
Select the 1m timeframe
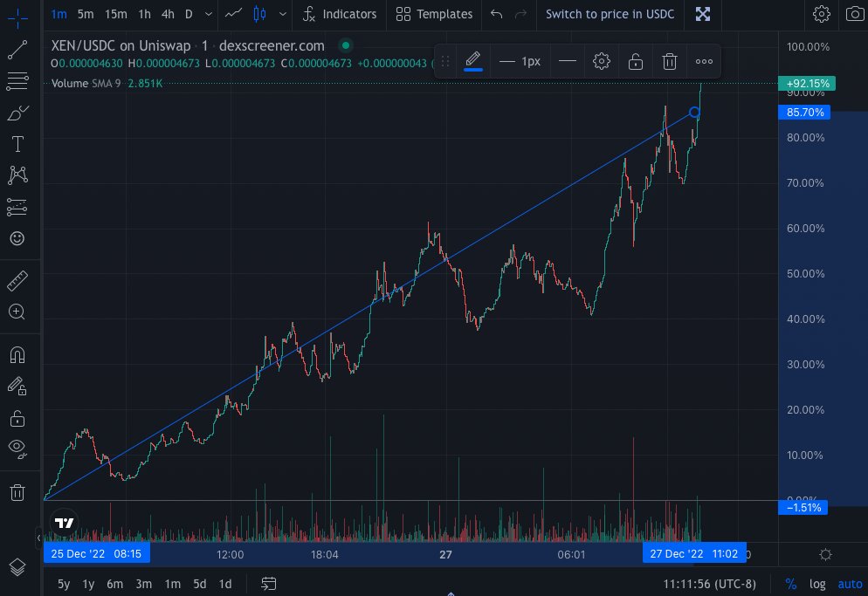(59, 14)
